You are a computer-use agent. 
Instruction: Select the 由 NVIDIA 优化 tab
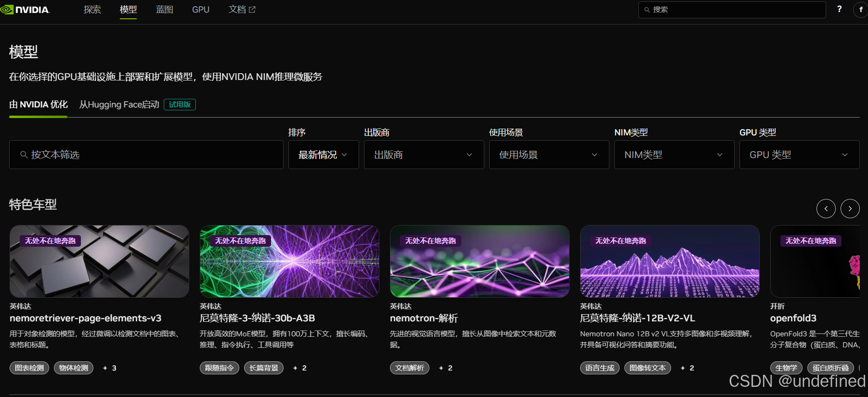[39, 105]
